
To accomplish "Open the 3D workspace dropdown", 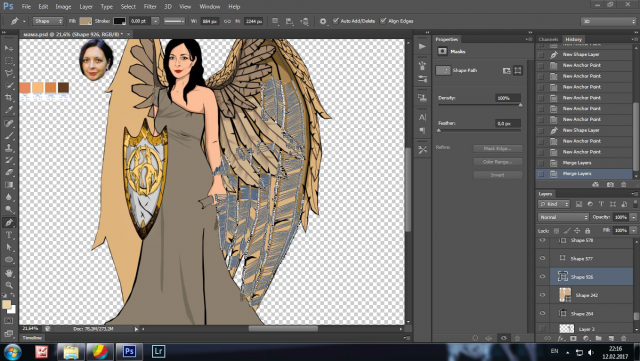I will [609, 21].
